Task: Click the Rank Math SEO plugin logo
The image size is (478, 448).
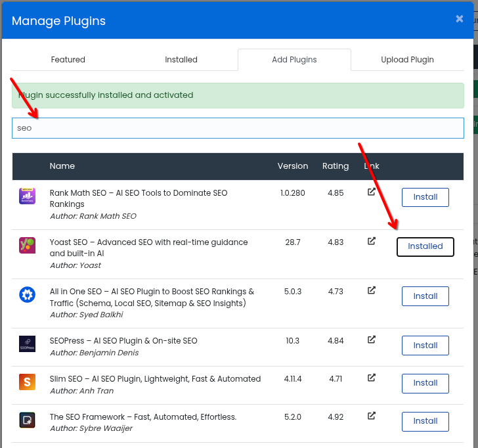Action: (x=27, y=196)
